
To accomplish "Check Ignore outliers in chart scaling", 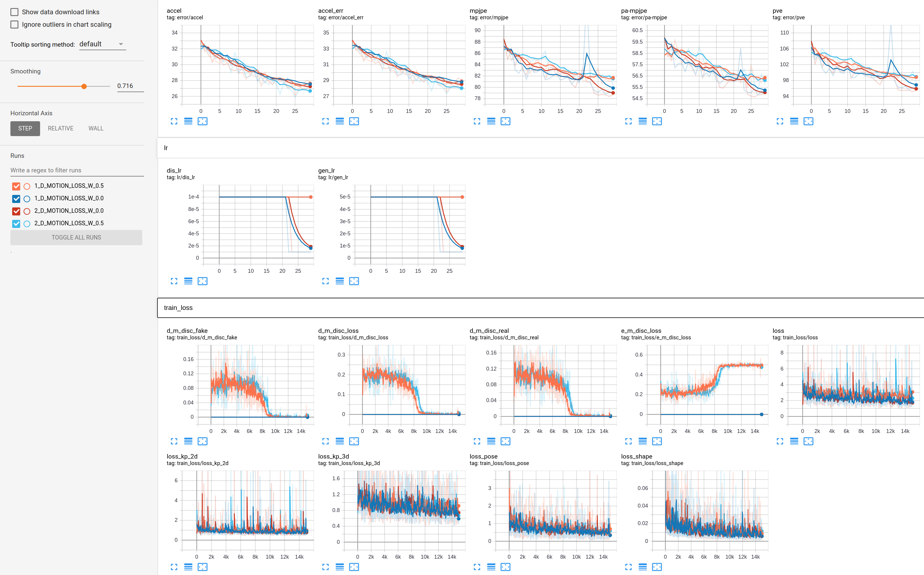I will (x=15, y=24).
